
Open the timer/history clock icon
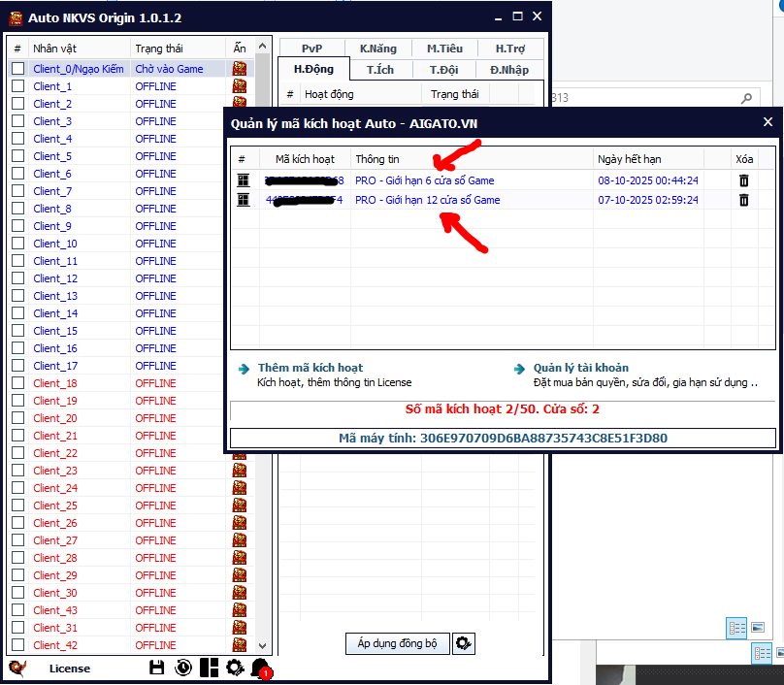point(183,668)
